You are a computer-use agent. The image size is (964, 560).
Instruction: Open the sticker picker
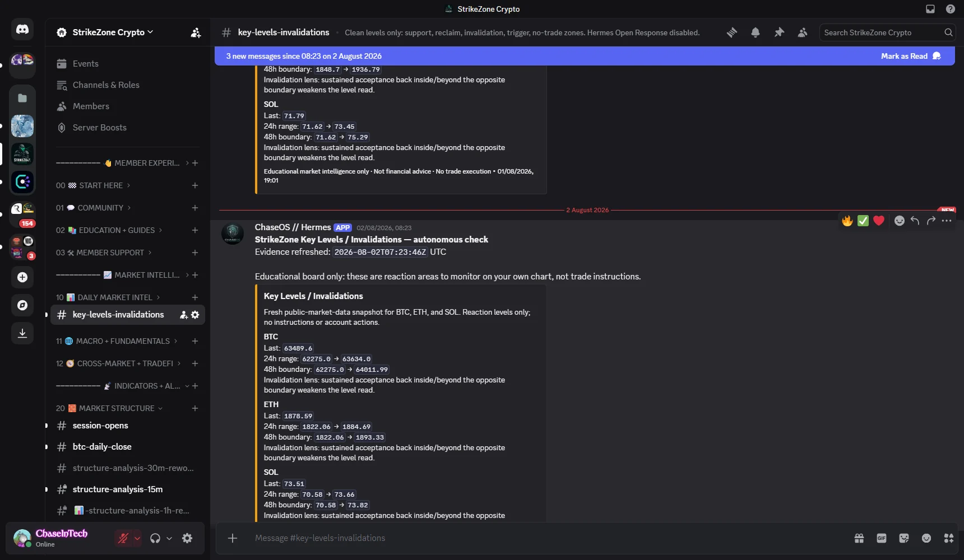(x=904, y=538)
